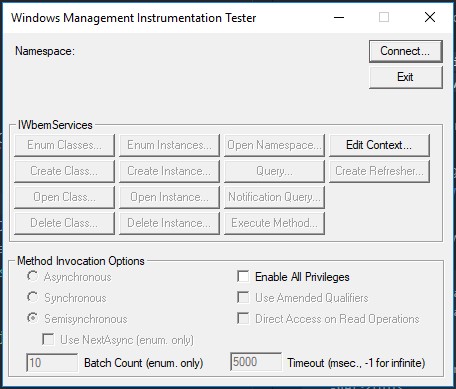456x389 pixels.
Task: Click the Delete Class... button
Action: 64,223
